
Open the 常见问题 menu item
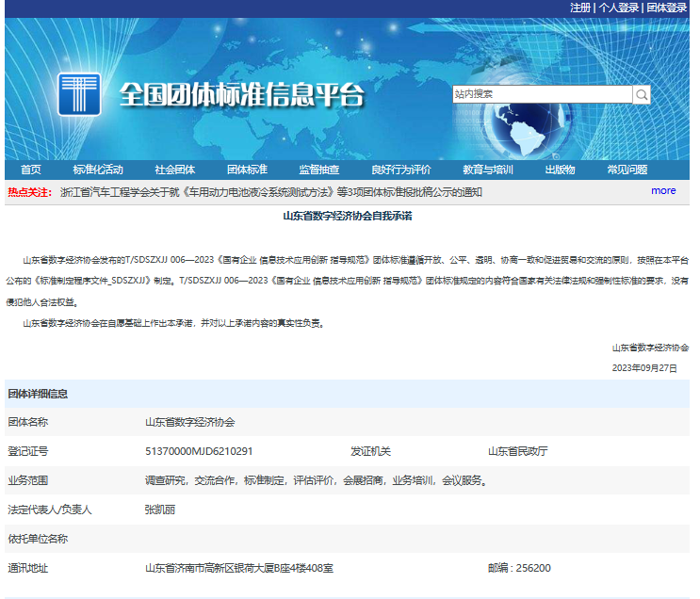(627, 170)
